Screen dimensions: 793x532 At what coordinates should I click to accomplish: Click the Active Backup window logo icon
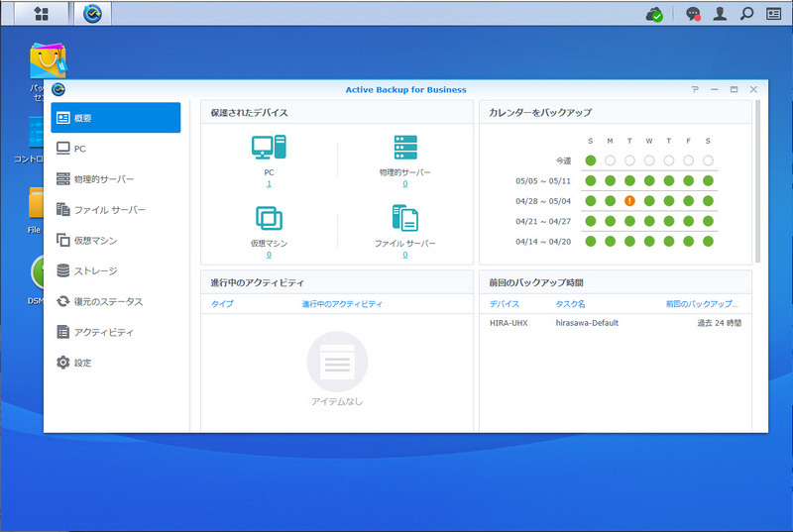click(58, 89)
